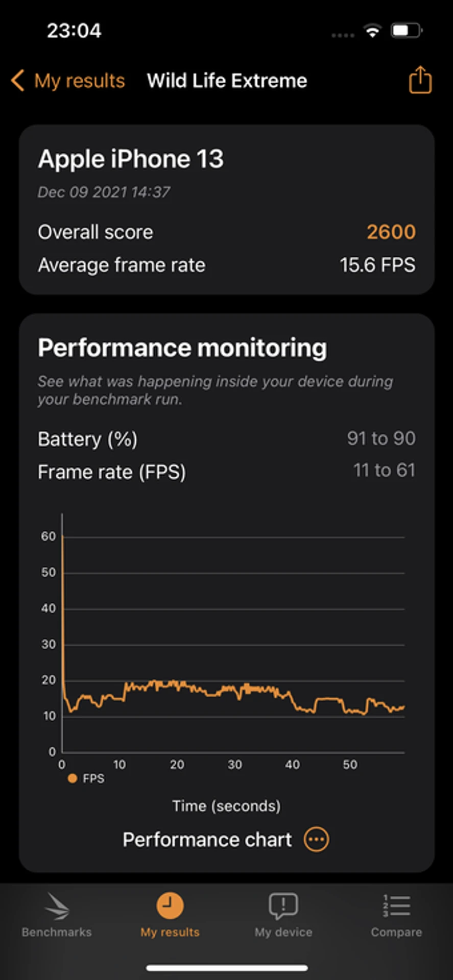
Task: Tap the back chevron arrow
Action: (18, 81)
